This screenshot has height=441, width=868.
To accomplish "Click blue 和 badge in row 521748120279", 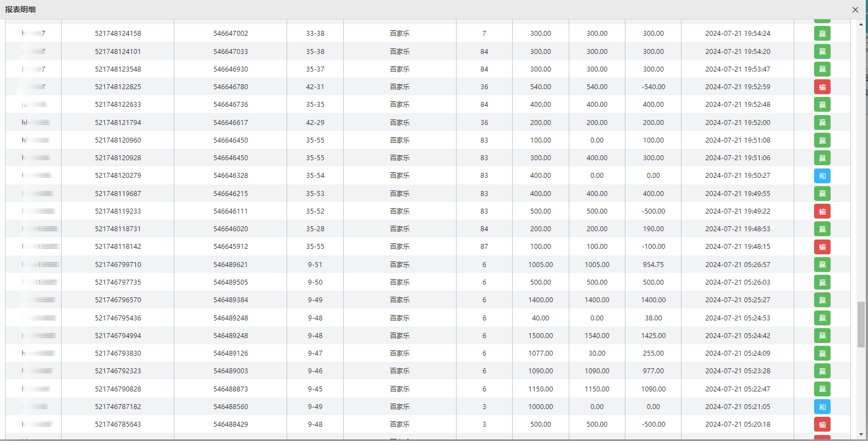I will click(x=822, y=176).
